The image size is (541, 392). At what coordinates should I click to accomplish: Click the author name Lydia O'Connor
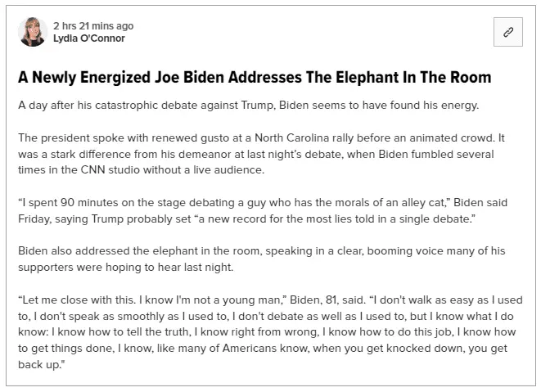(x=89, y=38)
